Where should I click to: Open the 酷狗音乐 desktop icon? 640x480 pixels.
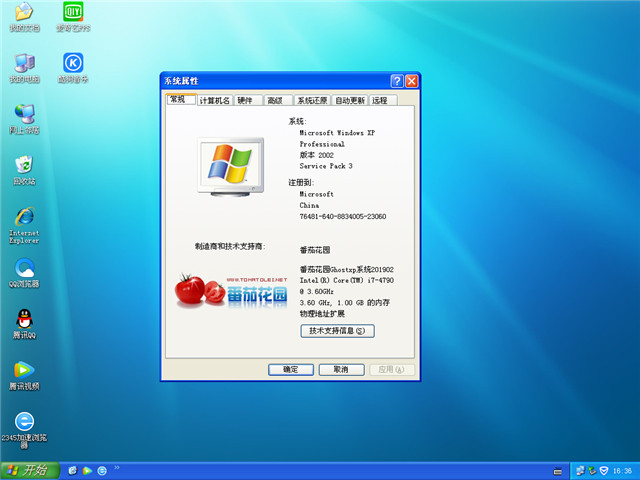[x=73, y=68]
